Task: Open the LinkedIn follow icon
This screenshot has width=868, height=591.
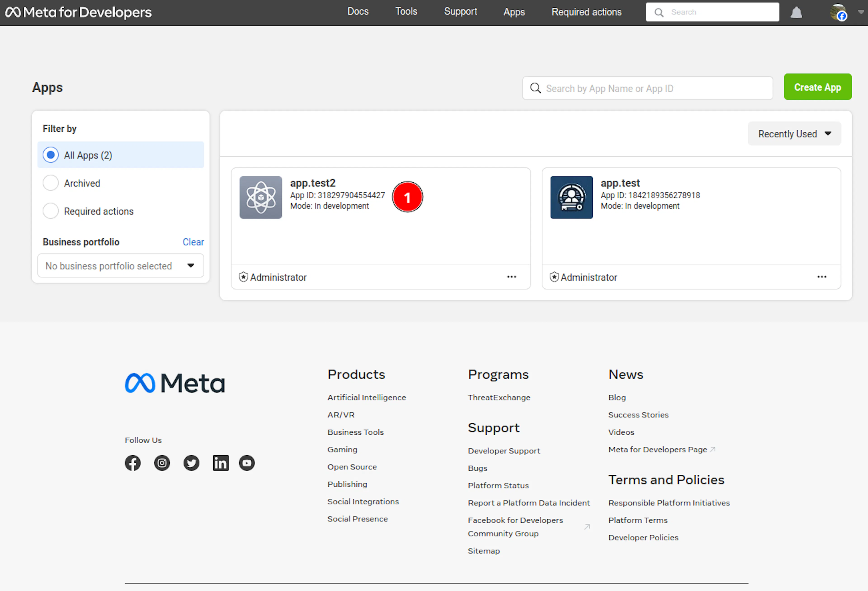Action: [x=221, y=463]
